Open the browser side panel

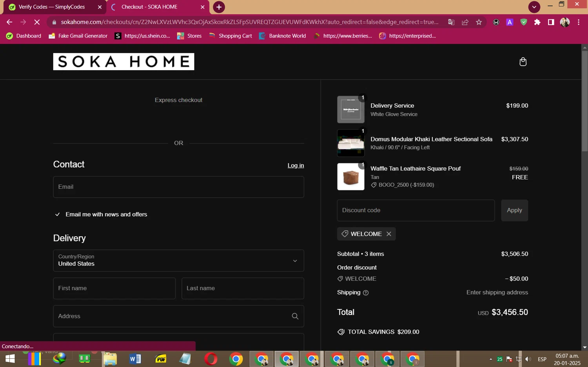551,22
